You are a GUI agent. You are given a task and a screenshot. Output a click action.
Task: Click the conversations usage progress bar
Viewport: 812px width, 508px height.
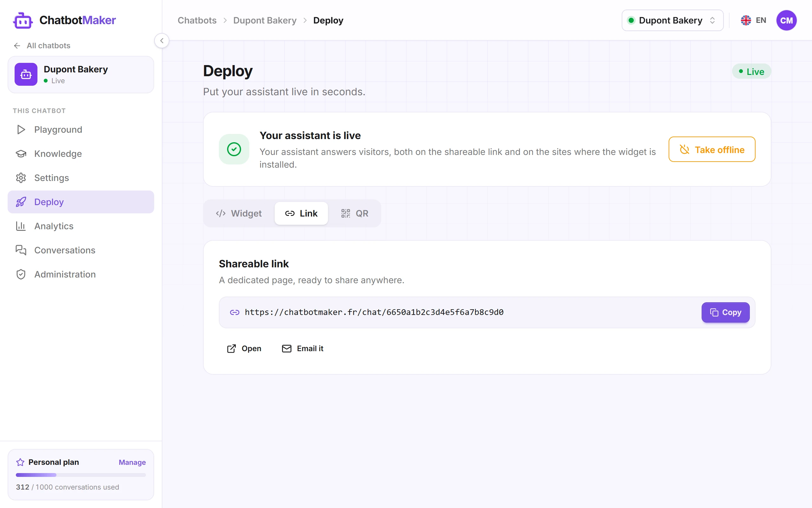click(81, 475)
